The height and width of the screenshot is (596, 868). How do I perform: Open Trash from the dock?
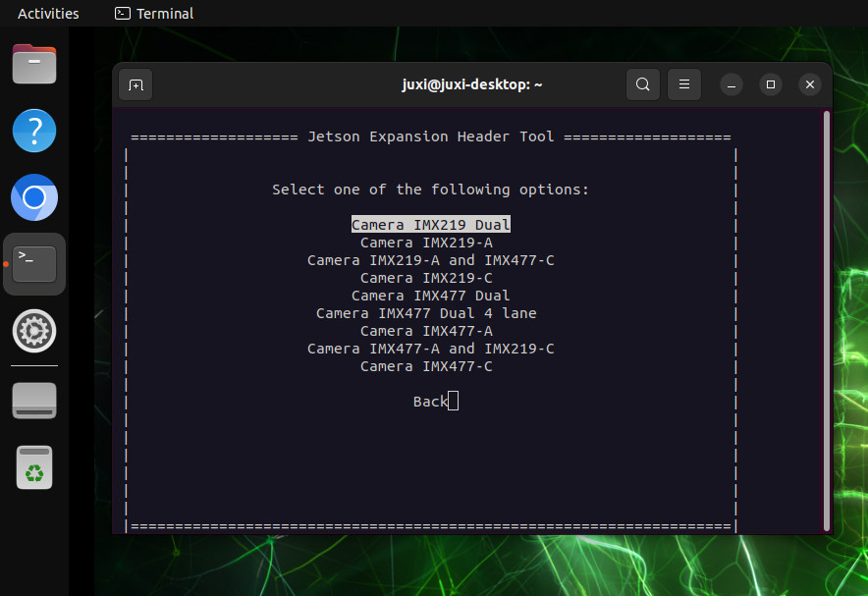34,467
